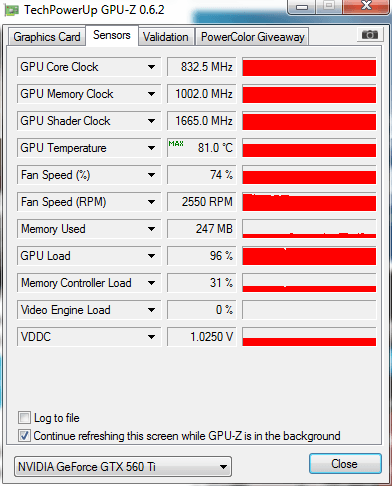Click the GPU-Z app icon in title bar
The height and width of the screenshot is (486, 392).
[12, 10]
